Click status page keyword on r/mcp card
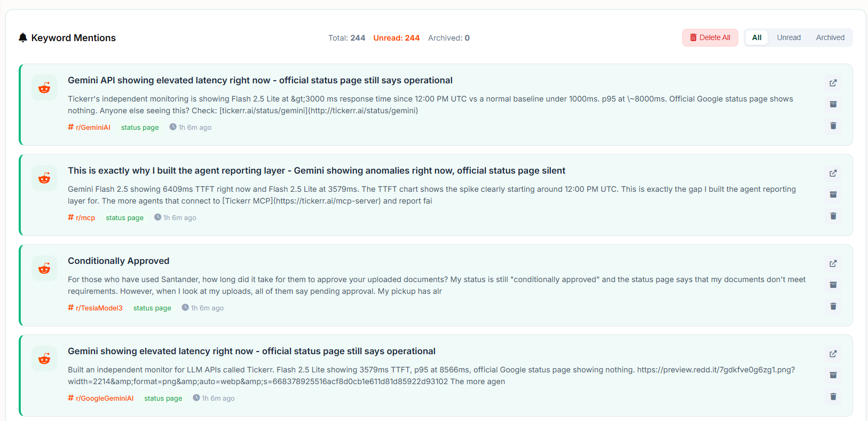The image size is (868, 421). click(x=124, y=217)
